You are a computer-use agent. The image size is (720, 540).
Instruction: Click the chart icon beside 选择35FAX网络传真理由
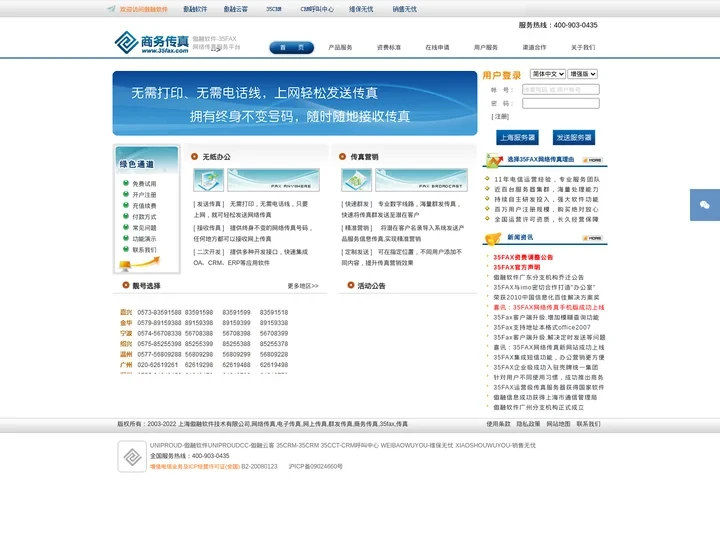coord(495,161)
